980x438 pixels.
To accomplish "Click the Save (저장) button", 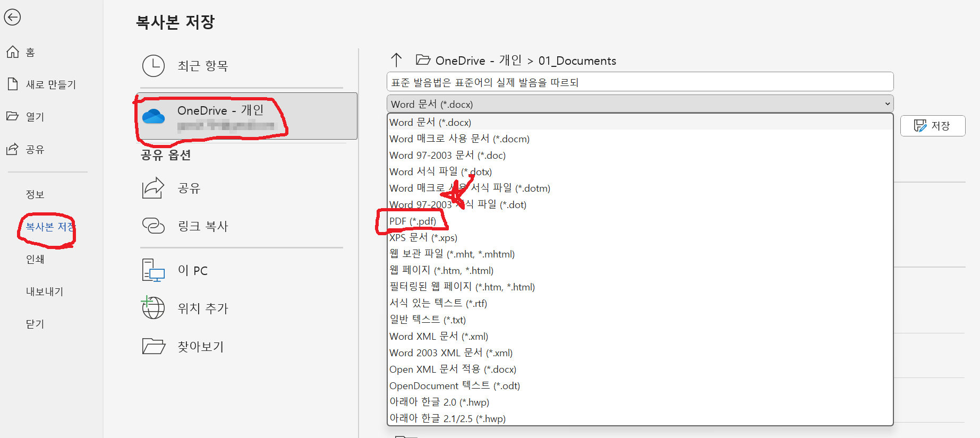I will pyautogui.click(x=932, y=126).
